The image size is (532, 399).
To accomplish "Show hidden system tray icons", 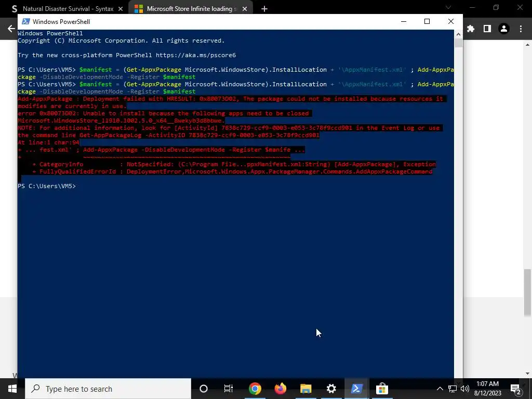I will [x=440, y=389].
